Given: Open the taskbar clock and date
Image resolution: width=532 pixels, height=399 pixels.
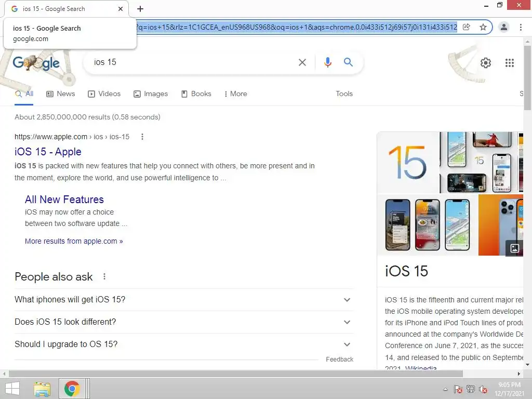Looking at the screenshot, I should pyautogui.click(x=509, y=389).
